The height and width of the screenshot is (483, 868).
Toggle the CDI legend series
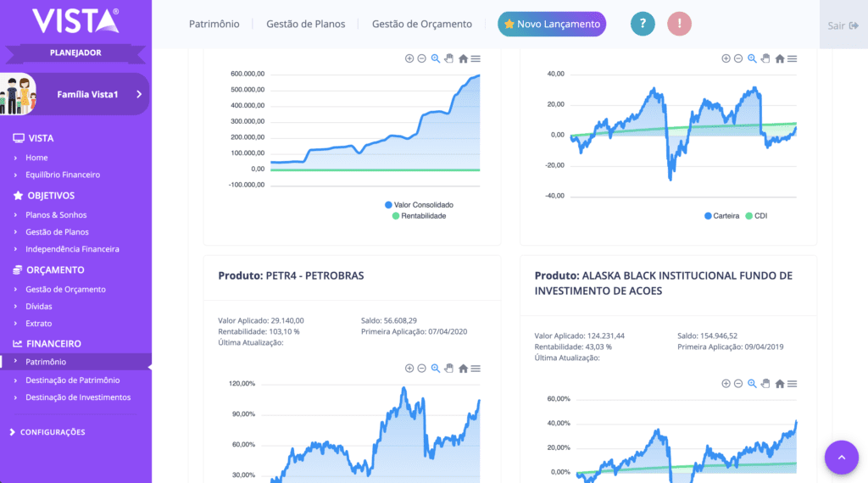[755, 216]
